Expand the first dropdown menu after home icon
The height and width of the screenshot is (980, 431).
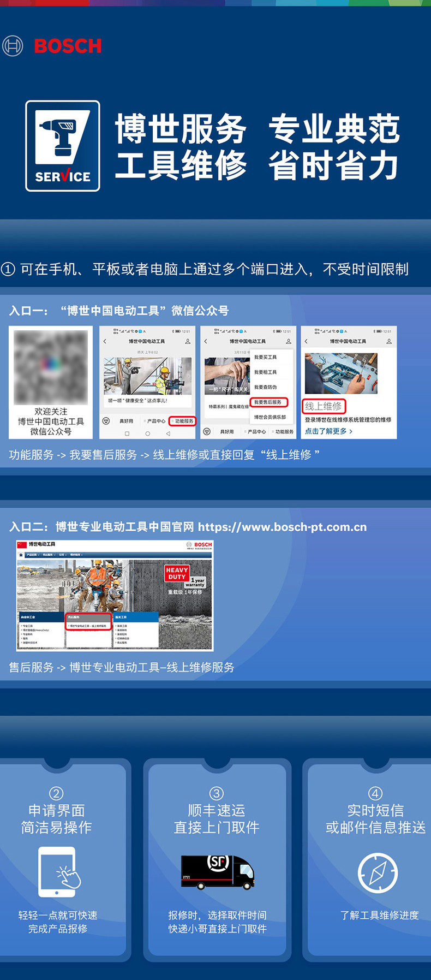pos(32,555)
